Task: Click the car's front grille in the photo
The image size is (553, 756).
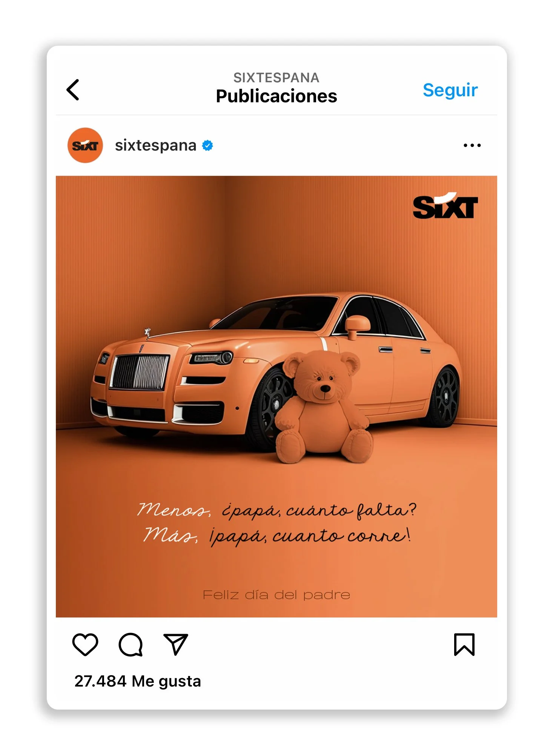Action: pos(139,372)
